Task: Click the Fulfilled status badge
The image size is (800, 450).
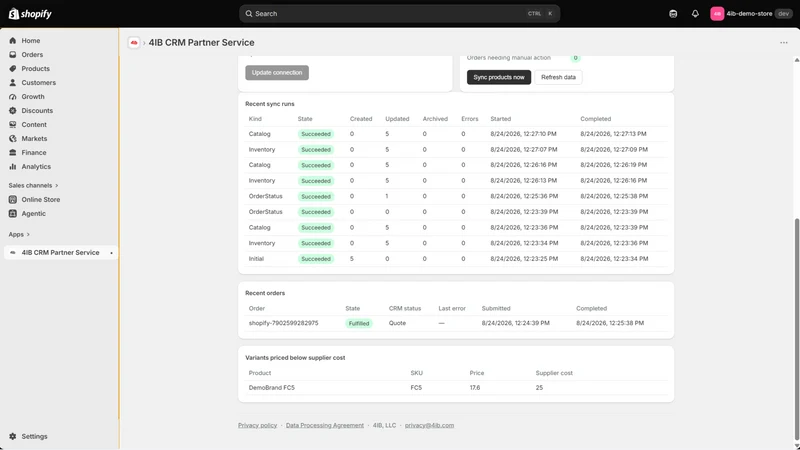Action: (x=359, y=323)
